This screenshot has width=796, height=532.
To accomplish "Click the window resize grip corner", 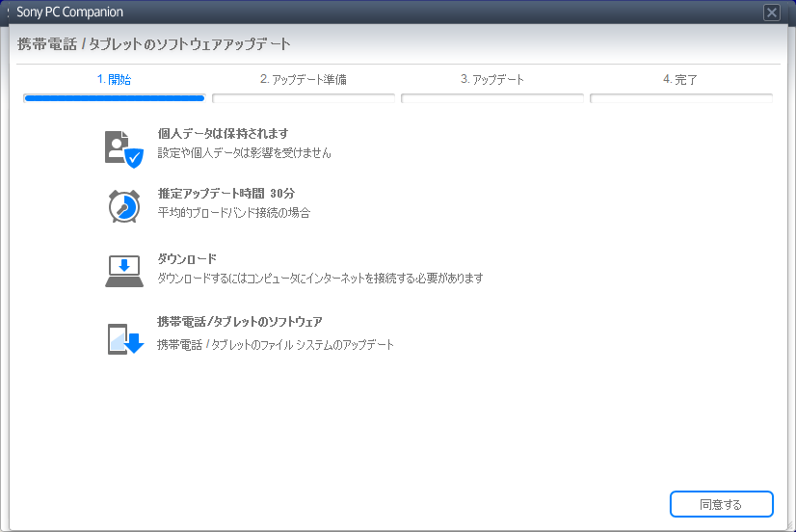I will 790,526.
